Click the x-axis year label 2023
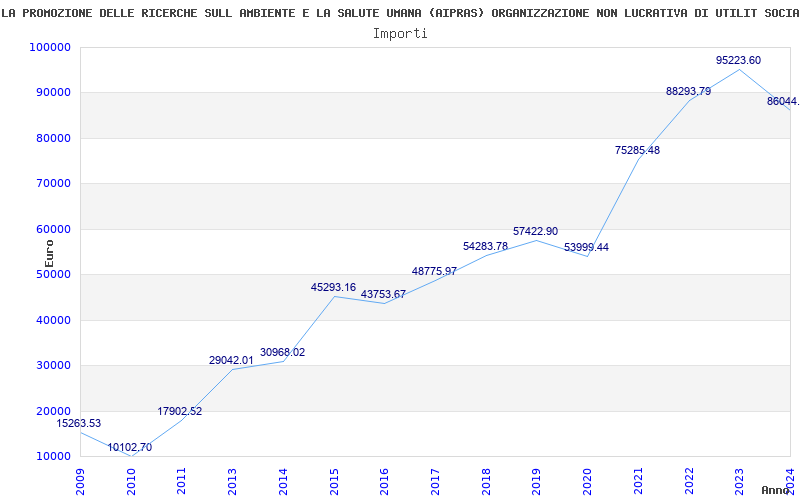The height and width of the screenshot is (500, 800). click(739, 482)
